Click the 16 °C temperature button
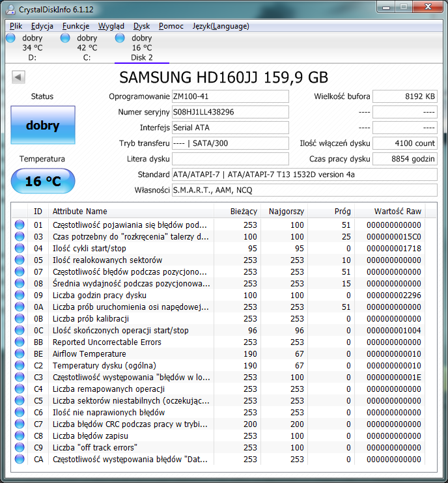The height and width of the screenshot is (483, 448). tap(43, 181)
